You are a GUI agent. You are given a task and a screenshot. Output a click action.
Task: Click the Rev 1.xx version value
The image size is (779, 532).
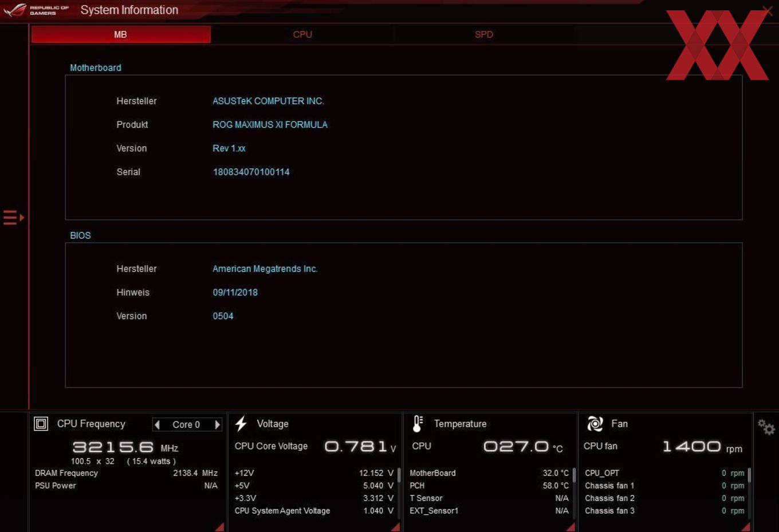click(229, 149)
